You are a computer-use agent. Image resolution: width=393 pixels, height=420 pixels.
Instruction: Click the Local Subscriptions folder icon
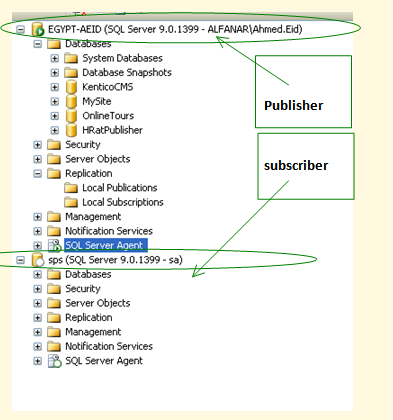tap(71, 202)
